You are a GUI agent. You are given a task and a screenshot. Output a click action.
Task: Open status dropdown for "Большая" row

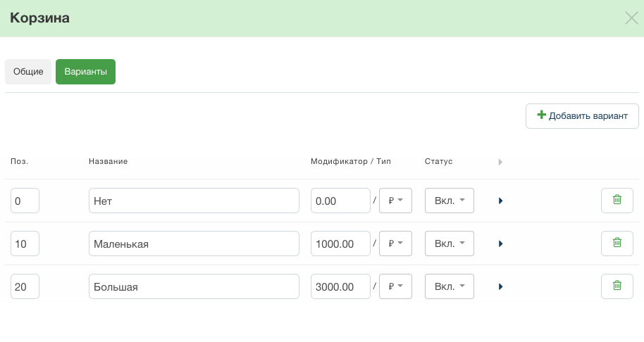tap(450, 286)
